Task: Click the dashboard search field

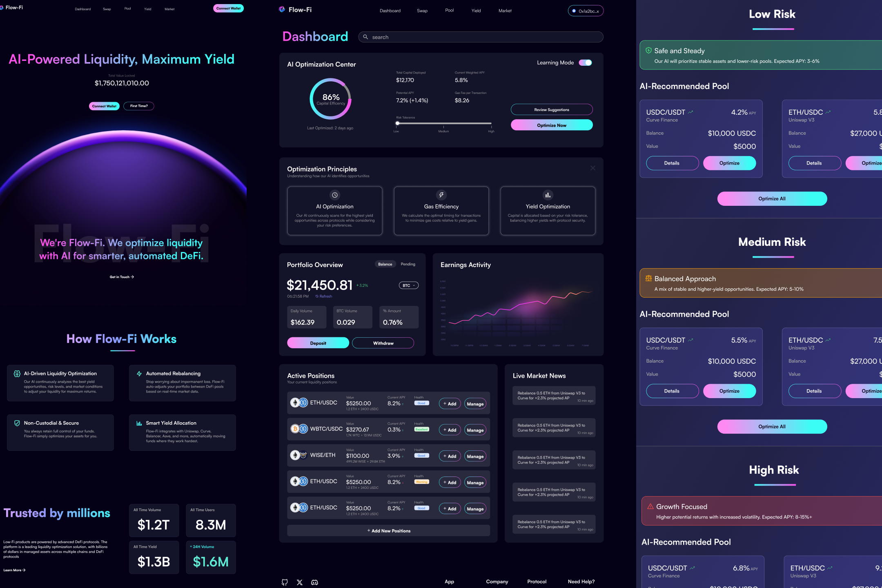Action: [x=480, y=37]
